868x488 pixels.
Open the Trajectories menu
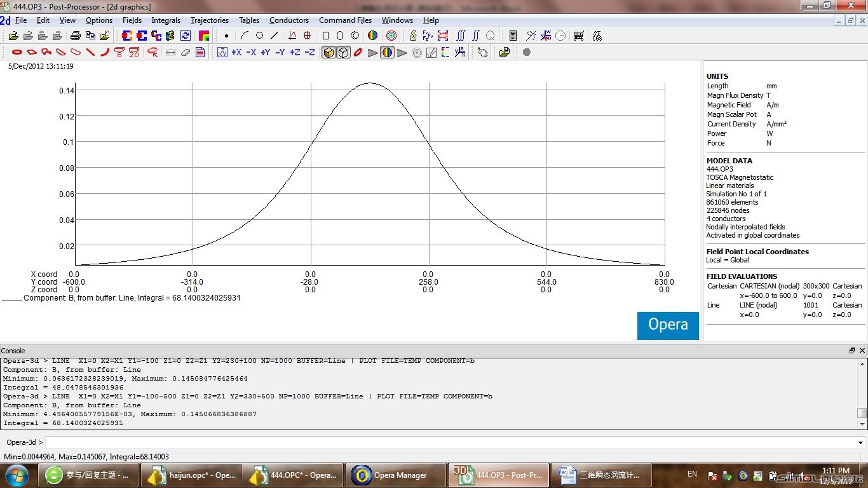click(x=210, y=20)
